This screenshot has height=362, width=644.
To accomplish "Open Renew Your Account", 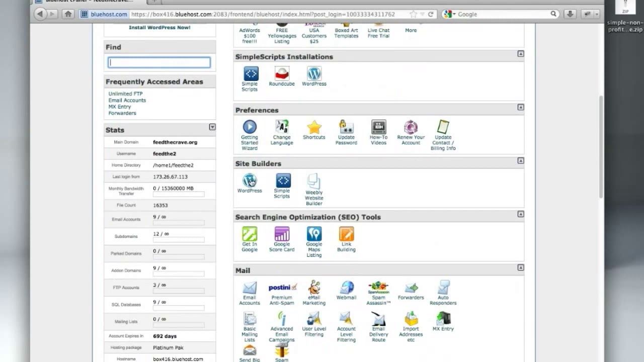I will [x=411, y=132].
